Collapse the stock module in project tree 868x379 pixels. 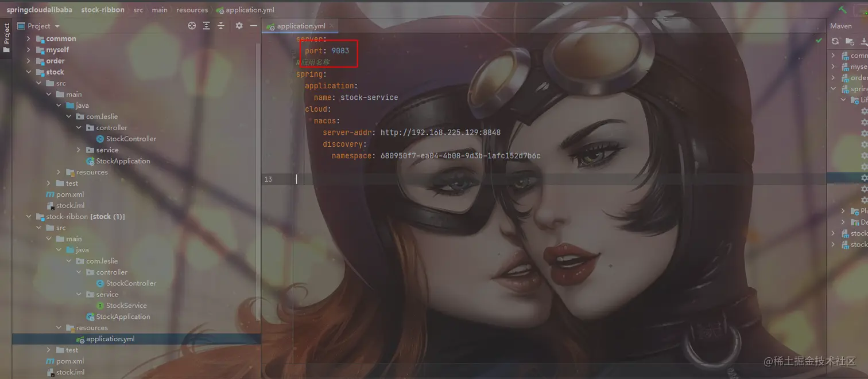click(29, 72)
